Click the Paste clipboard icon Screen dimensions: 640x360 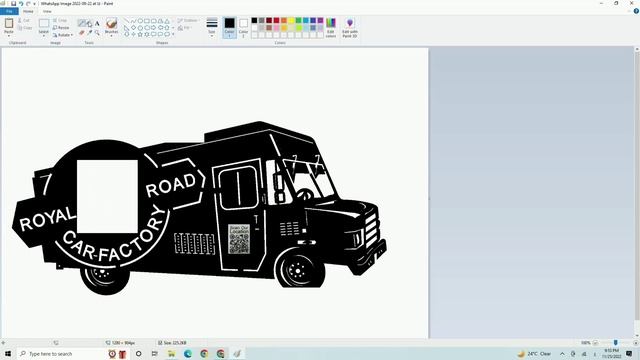point(9,23)
